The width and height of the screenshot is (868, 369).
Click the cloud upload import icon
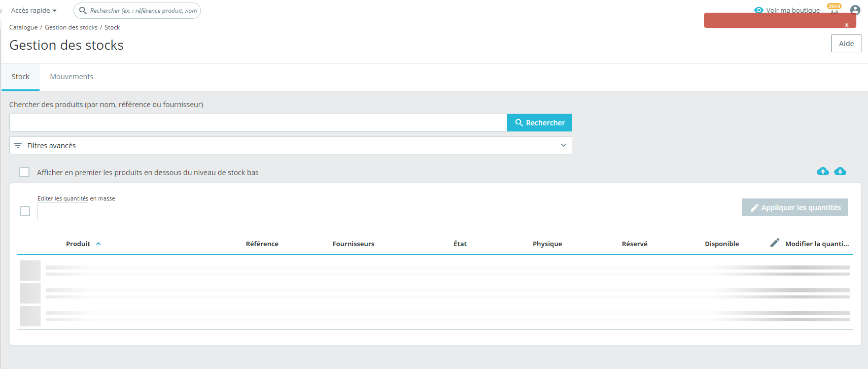click(823, 172)
